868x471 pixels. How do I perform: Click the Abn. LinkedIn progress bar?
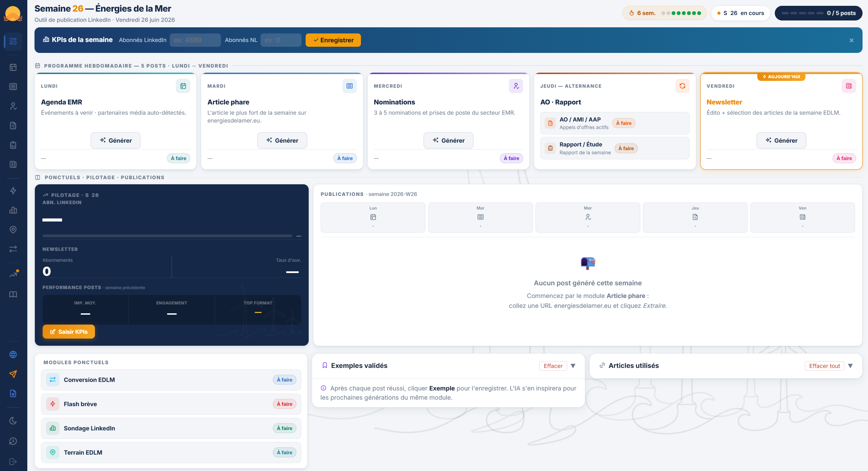(167, 236)
